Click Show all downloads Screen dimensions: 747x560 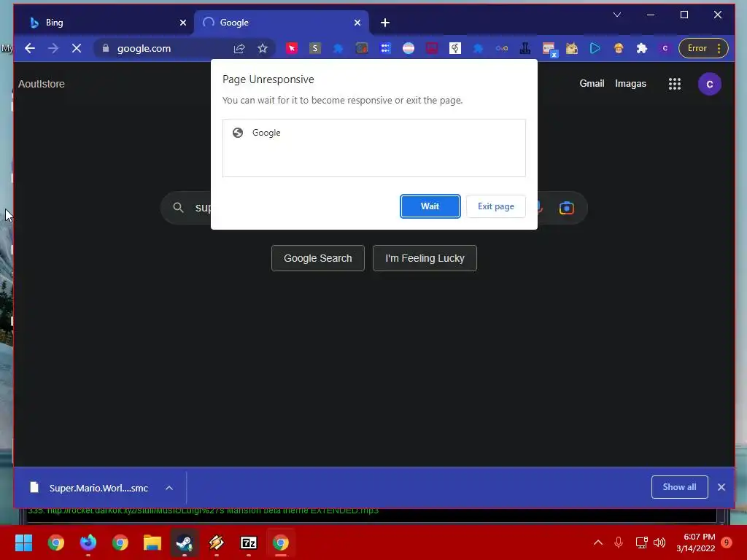[x=679, y=486]
